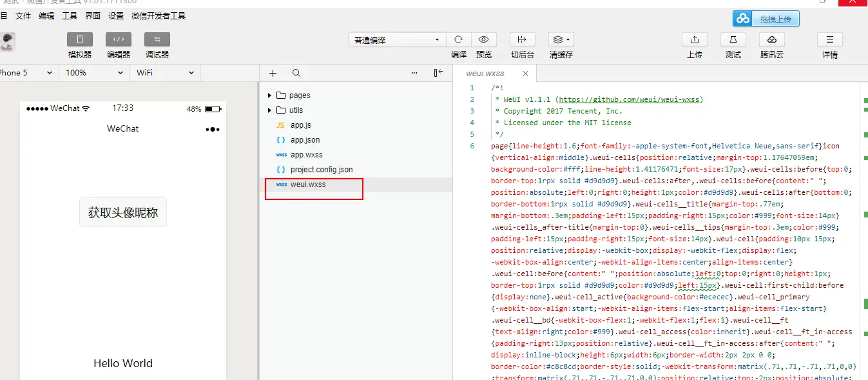
Task: Click the user avatar thumbnail
Action: click(x=8, y=42)
